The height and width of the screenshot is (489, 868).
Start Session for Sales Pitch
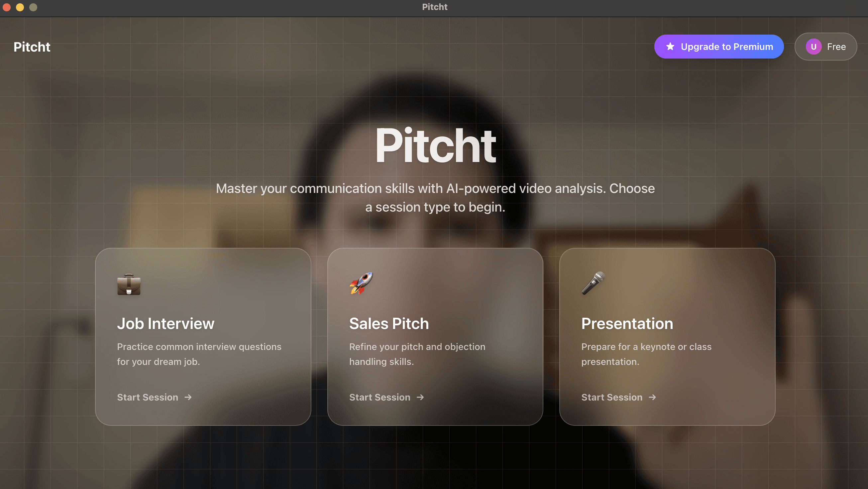380,397
